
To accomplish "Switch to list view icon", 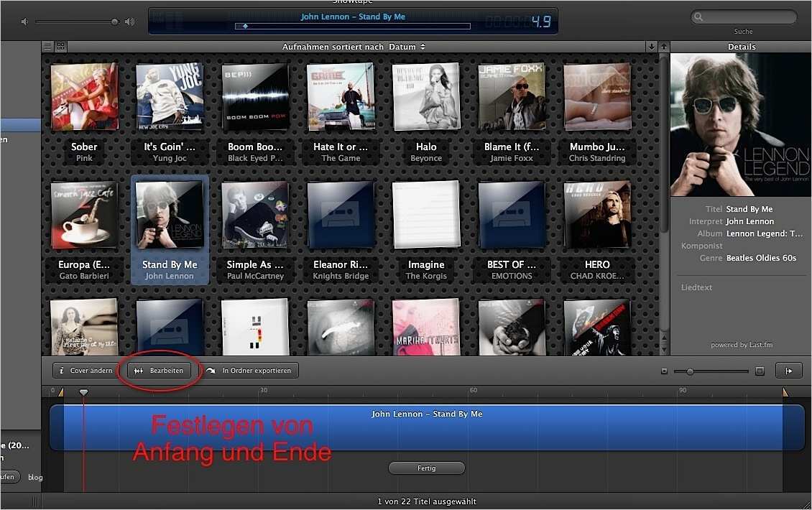I will coord(47,47).
